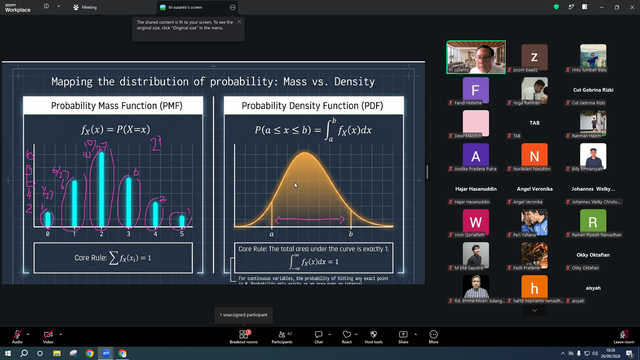This screenshot has width=640, height=360.
Task: Select Fandi Hutama participant tile
Action: pos(476,90)
